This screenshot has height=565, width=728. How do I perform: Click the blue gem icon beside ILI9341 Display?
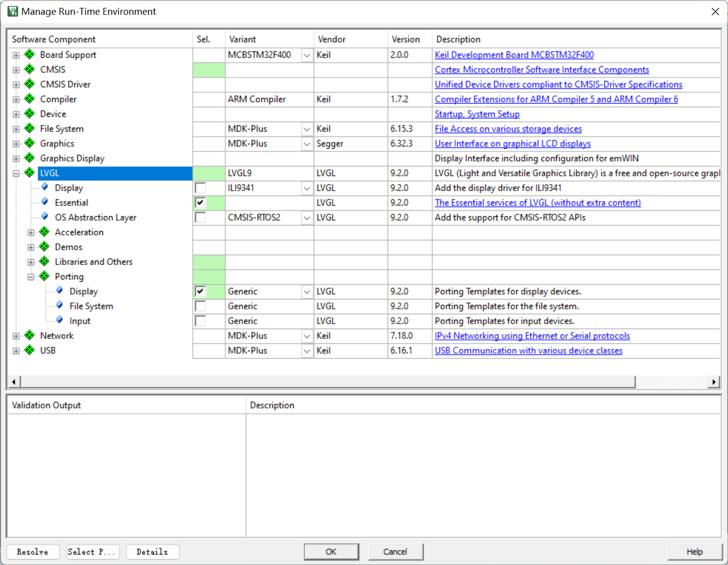coord(45,187)
